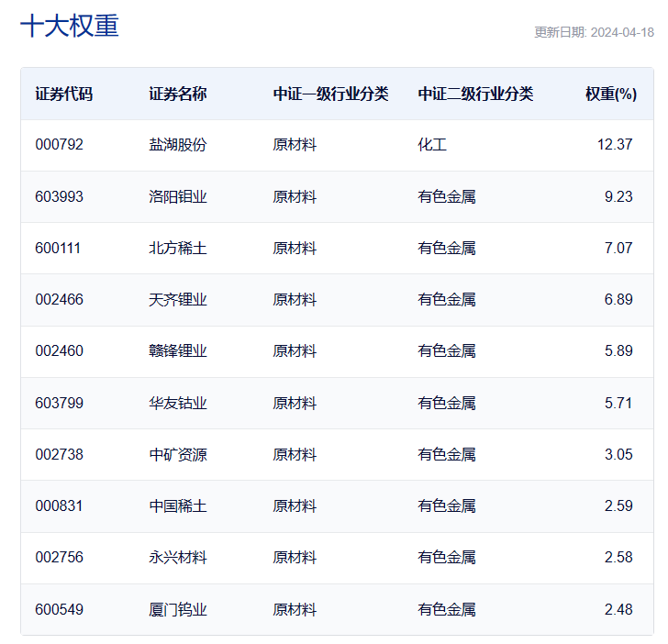Click weight value 7.07
668x644 pixels.
point(618,248)
